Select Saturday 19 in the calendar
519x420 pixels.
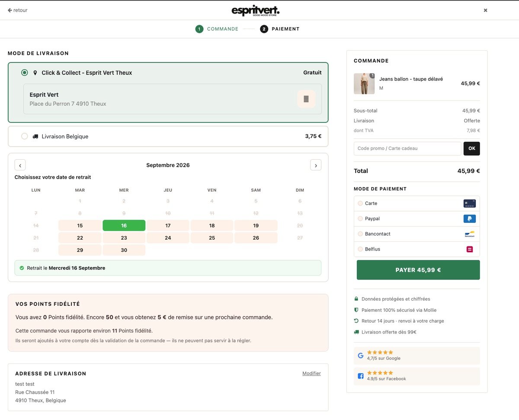[256, 225]
